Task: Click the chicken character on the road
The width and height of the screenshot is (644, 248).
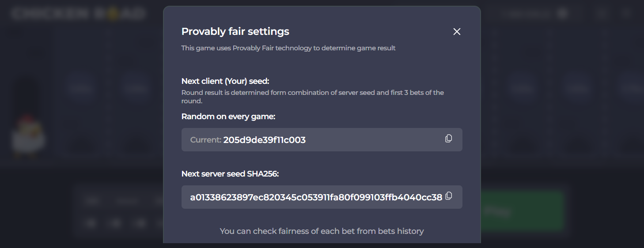Action: tap(28, 135)
